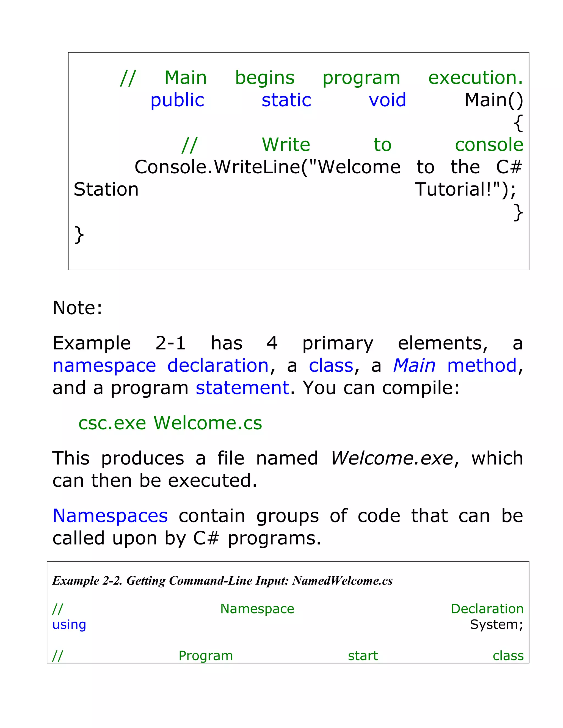Follow the 'Main method' link
The image size is (563, 728).
[455, 366]
